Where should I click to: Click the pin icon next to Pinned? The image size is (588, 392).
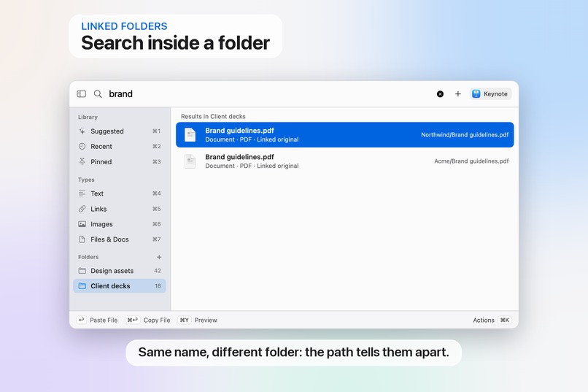(82, 161)
